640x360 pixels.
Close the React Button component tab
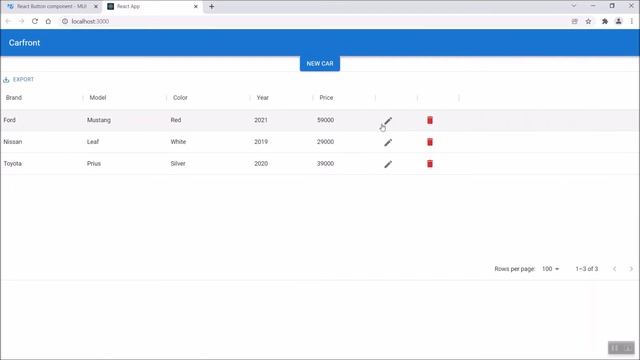click(96, 7)
